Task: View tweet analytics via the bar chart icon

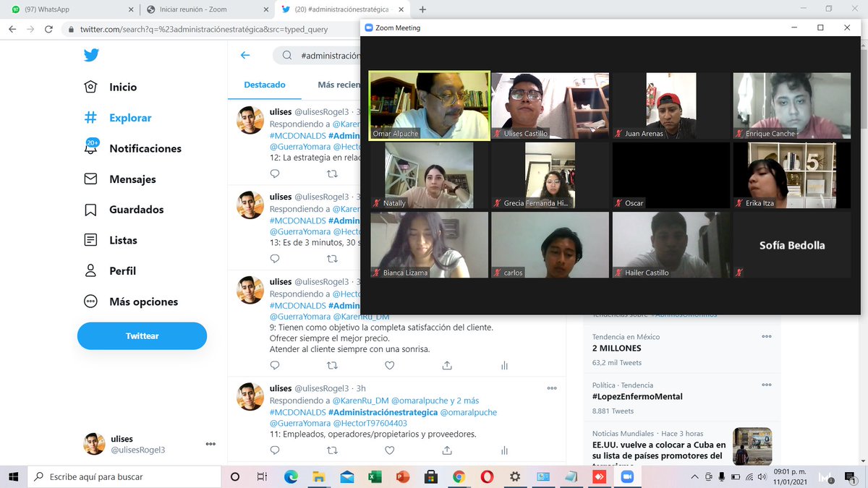Action: (x=504, y=365)
